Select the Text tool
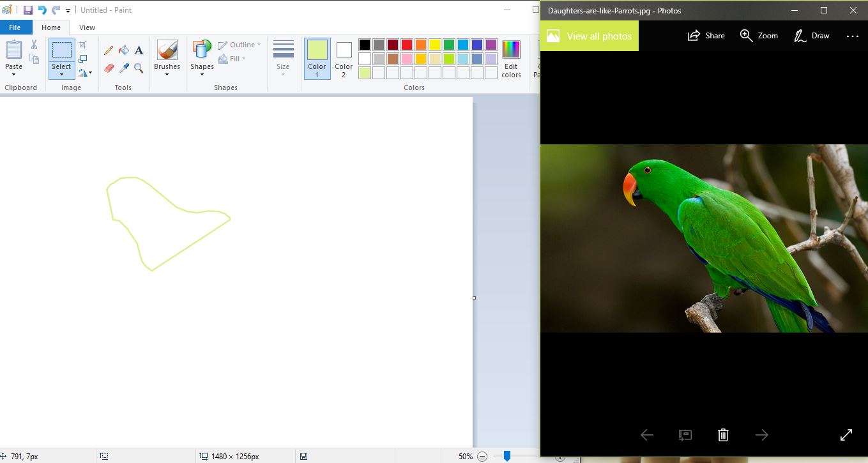 [139, 50]
